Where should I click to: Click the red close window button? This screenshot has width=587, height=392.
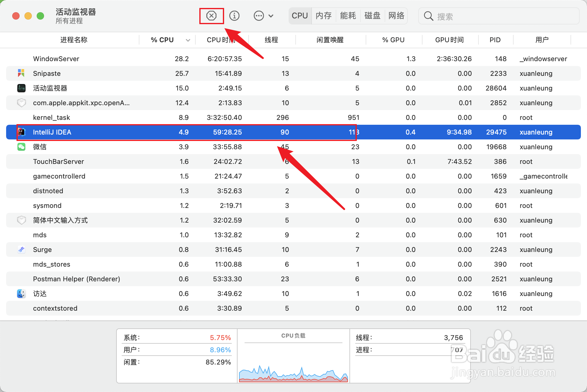[x=16, y=16]
